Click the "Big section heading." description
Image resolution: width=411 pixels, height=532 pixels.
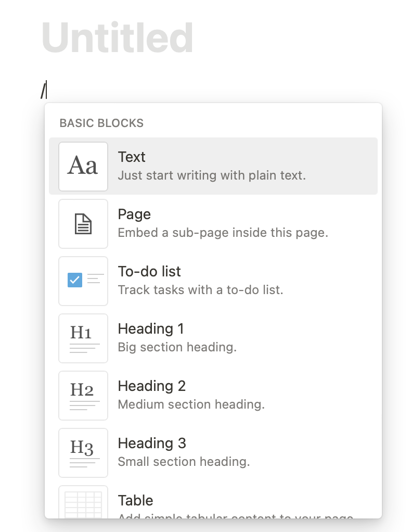pyautogui.click(x=177, y=347)
